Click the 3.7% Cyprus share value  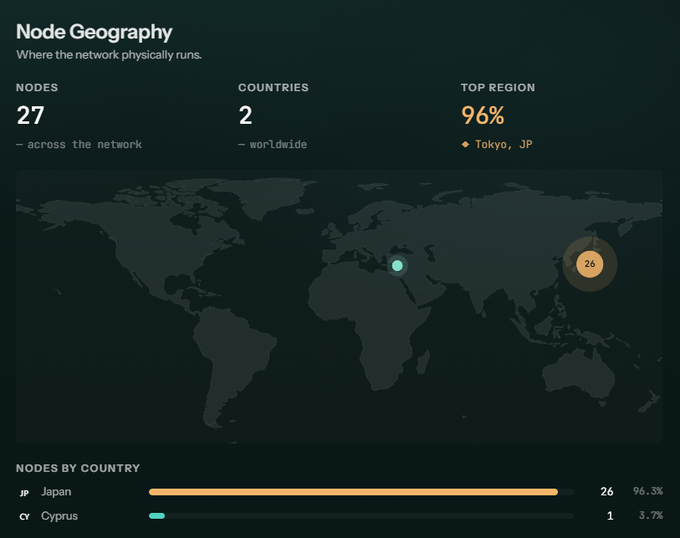point(651,515)
